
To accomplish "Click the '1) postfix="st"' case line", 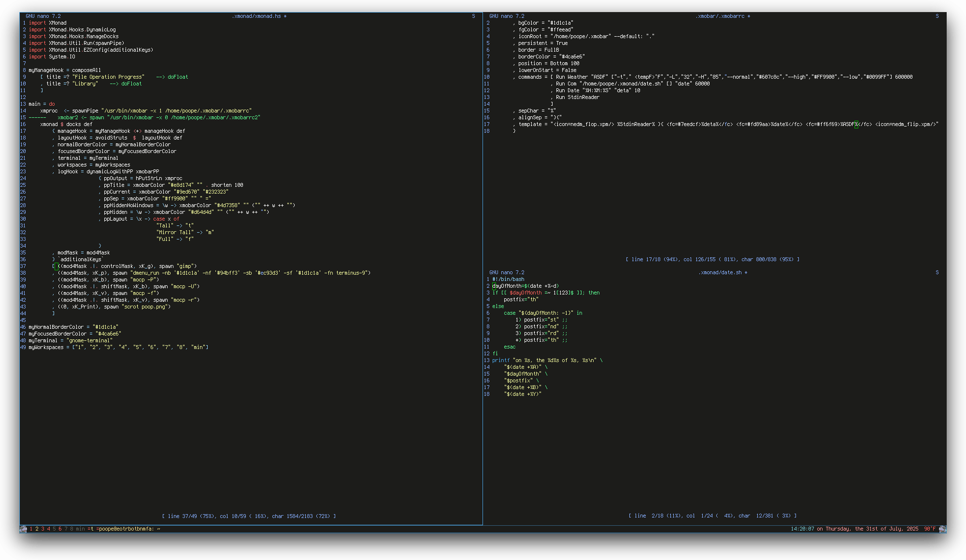I will point(541,320).
